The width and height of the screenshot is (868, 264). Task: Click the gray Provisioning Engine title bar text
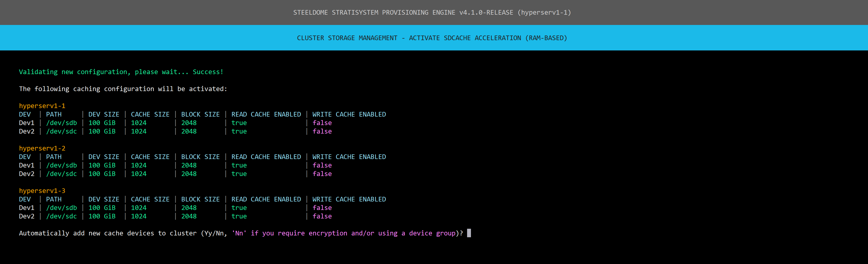[432, 12]
